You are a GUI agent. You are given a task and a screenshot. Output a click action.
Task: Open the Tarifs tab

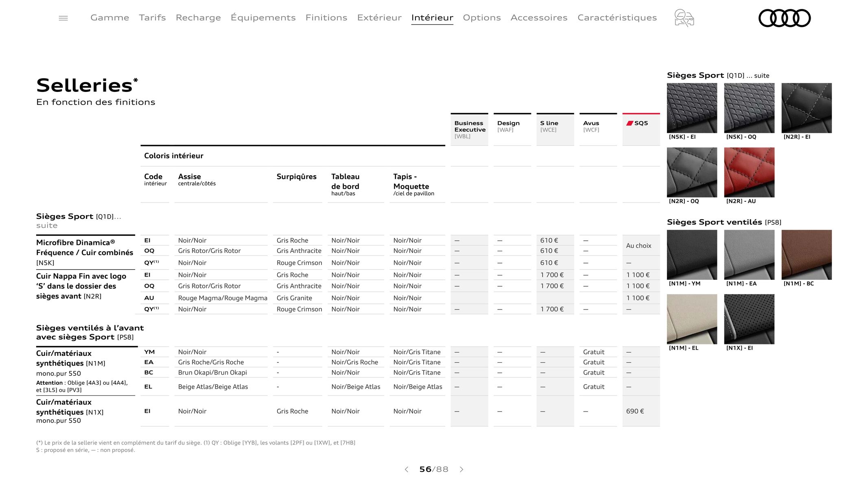point(152,17)
